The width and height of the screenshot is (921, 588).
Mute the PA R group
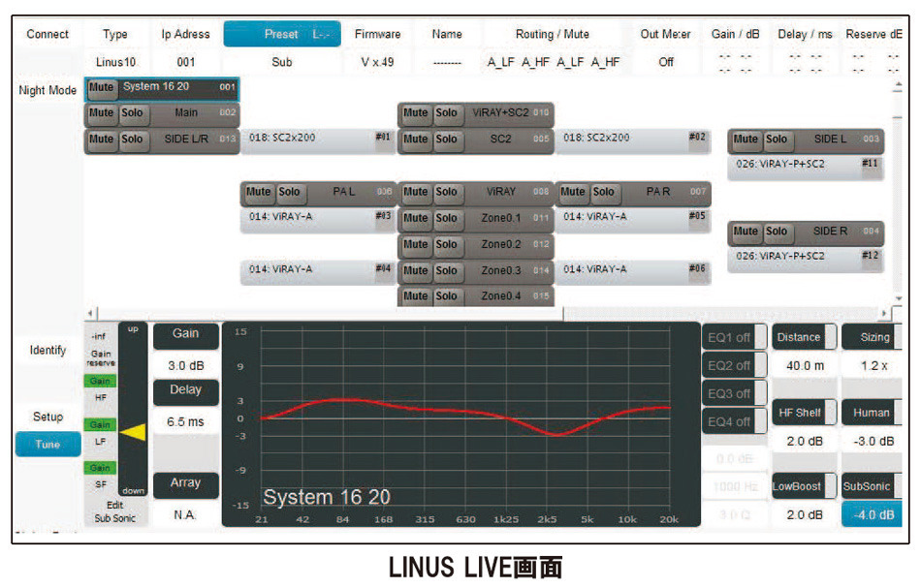[573, 193]
